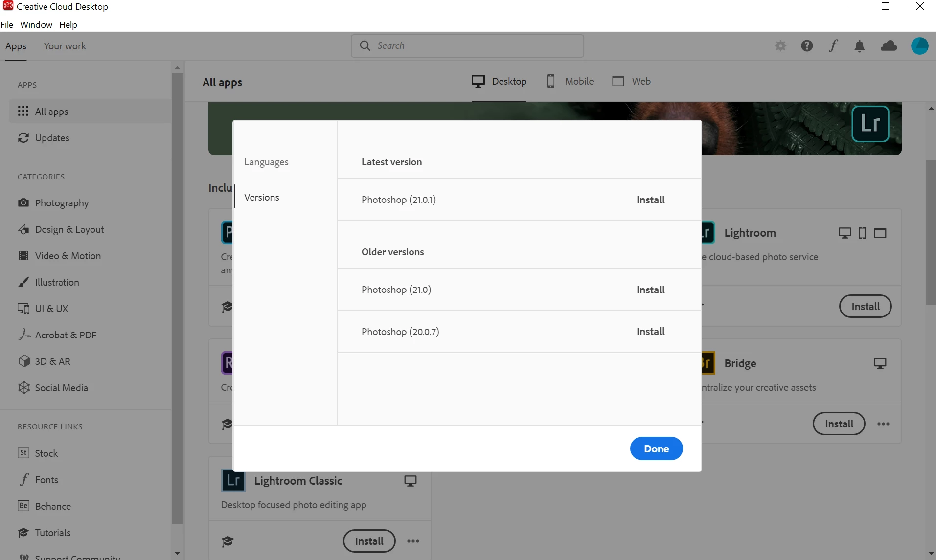Image resolution: width=936 pixels, height=560 pixels.
Task: Click the Bridge card desktop platform icon
Action: [880, 363]
